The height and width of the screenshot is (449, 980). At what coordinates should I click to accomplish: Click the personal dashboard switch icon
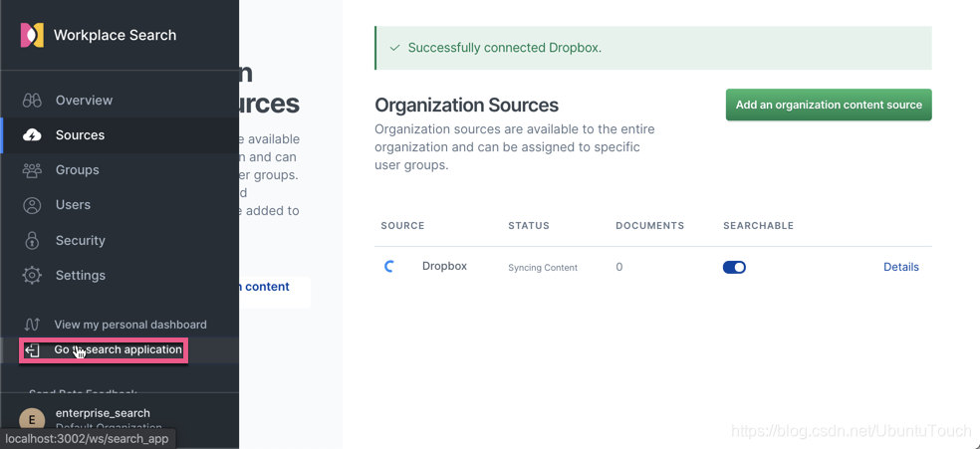click(32, 325)
